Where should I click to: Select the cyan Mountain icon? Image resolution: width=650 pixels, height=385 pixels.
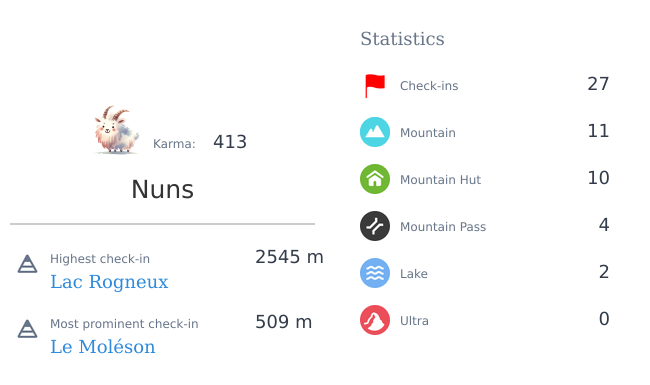pyautogui.click(x=375, y=132)
